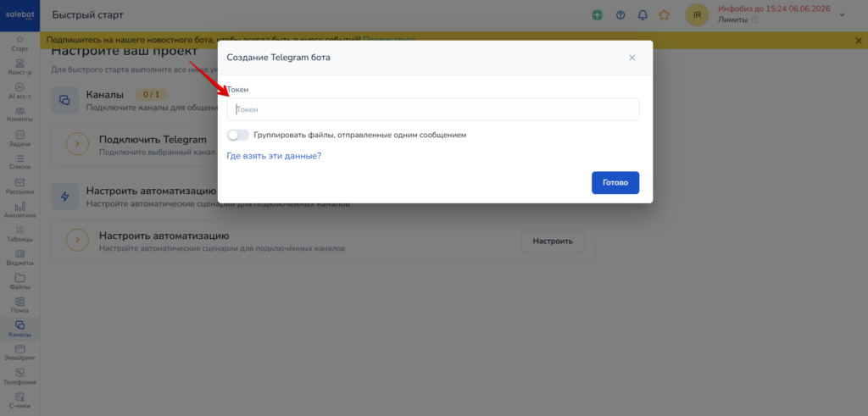Open the Старт sidebar item

pos(20,43)
